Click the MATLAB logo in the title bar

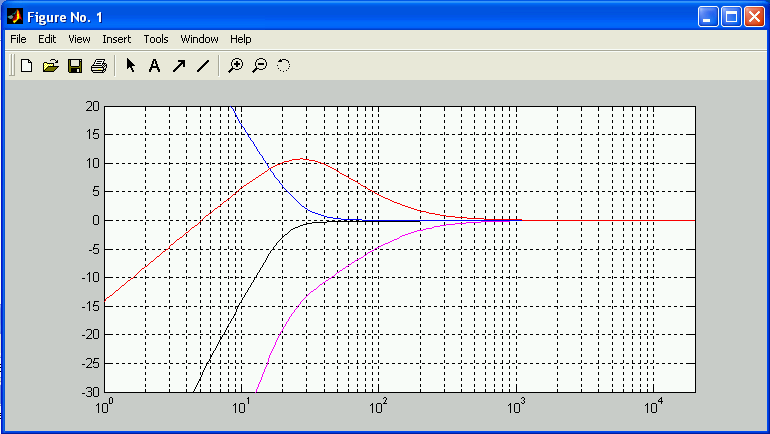coord(15,17)
